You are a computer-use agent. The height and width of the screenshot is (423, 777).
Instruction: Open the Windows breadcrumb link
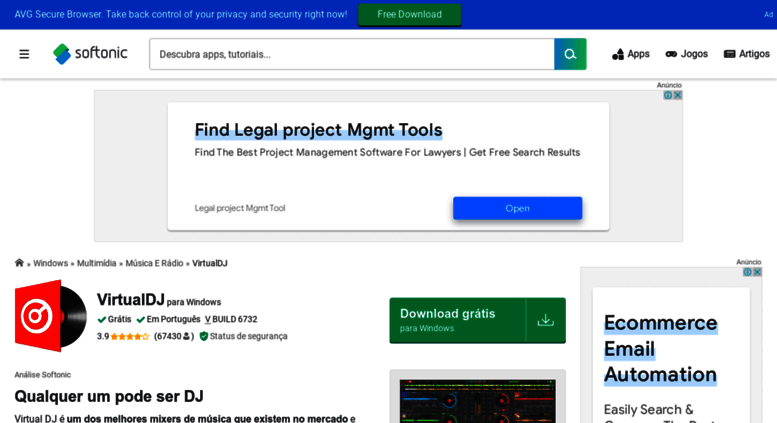pyautogui.click(x=51, y=263)
